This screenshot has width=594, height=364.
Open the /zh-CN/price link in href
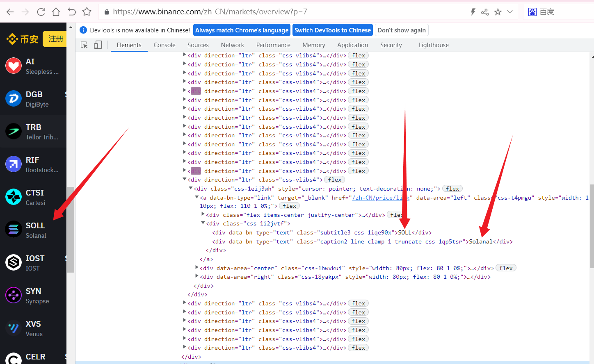pos(380,198)
